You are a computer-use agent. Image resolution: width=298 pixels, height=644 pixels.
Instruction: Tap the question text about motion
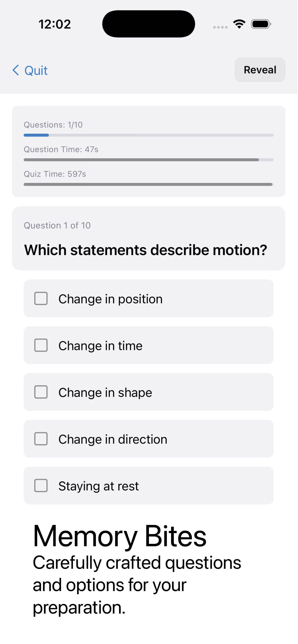145,250
